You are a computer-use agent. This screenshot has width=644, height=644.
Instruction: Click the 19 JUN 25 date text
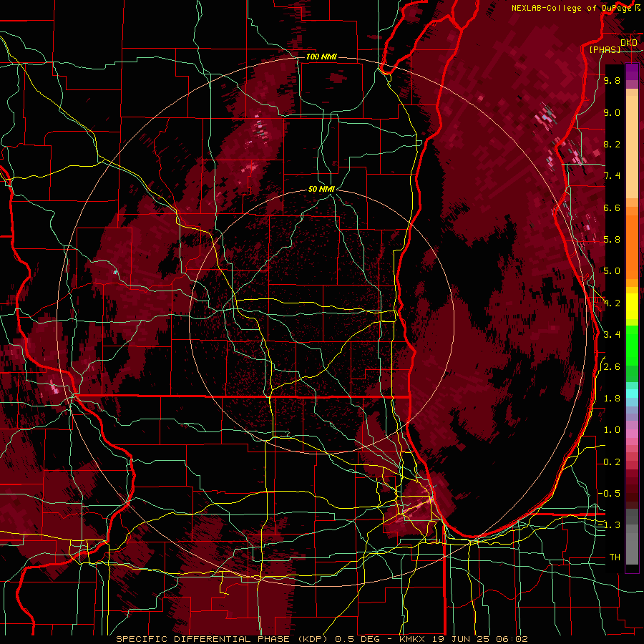462,639
